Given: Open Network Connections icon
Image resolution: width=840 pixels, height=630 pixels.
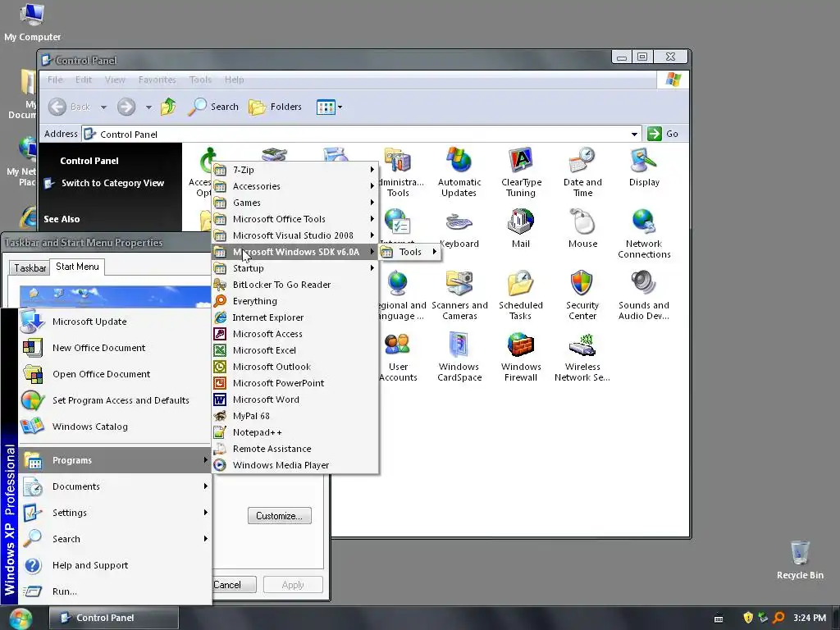Looking at the screenshot, I should coord(644,234).
